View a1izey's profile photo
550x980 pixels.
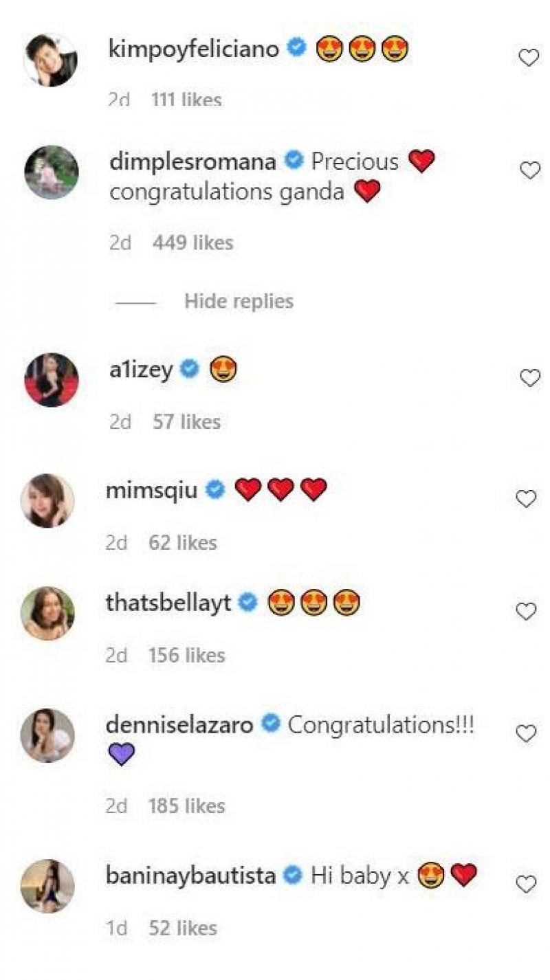pos(52,379)
